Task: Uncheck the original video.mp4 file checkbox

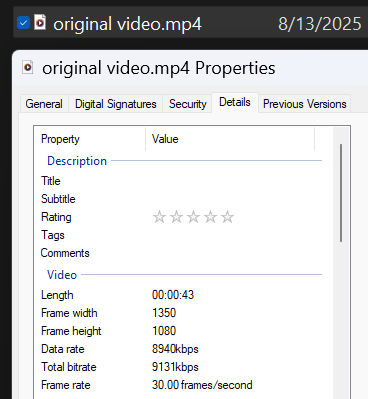Action: 23,23
